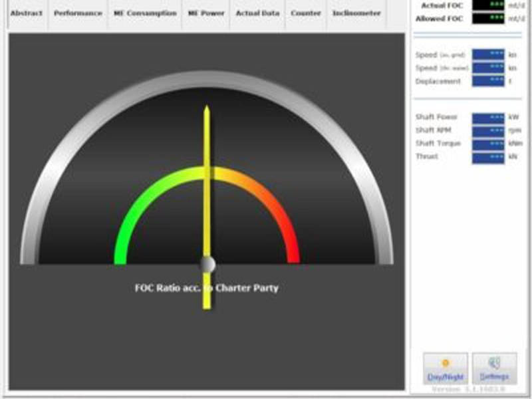Click the Actual FOC value field

coord(488,5)
